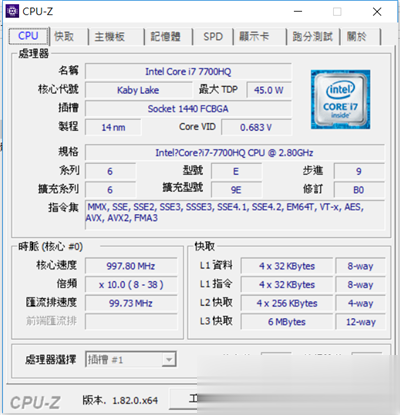Click the 步進 value 9

click(359, 171)
